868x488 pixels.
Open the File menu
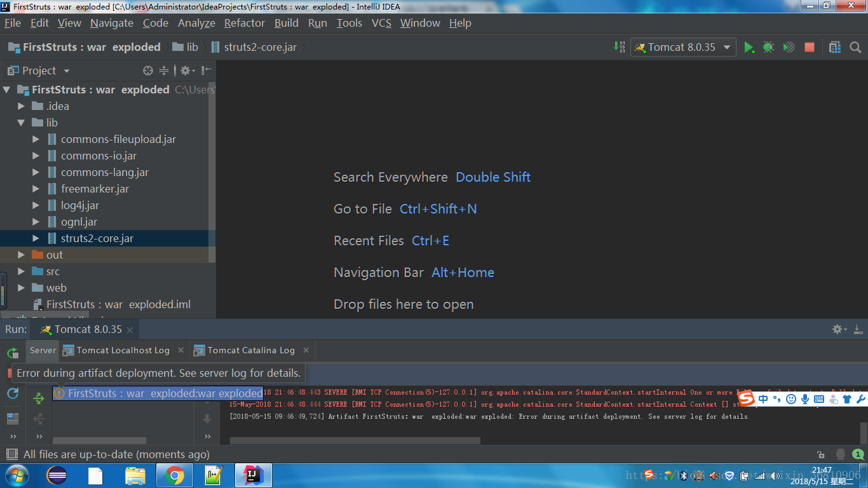13,23
